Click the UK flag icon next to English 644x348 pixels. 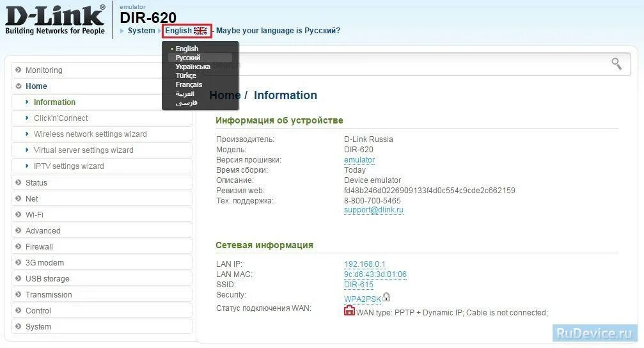[200, 31]
